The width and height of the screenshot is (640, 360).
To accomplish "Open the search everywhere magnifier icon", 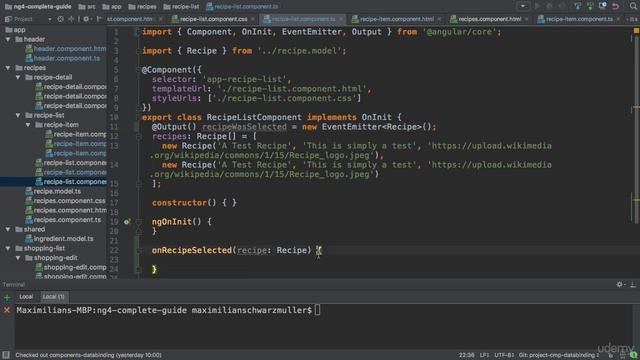I will pyautogui.click(x=633, y=6).
